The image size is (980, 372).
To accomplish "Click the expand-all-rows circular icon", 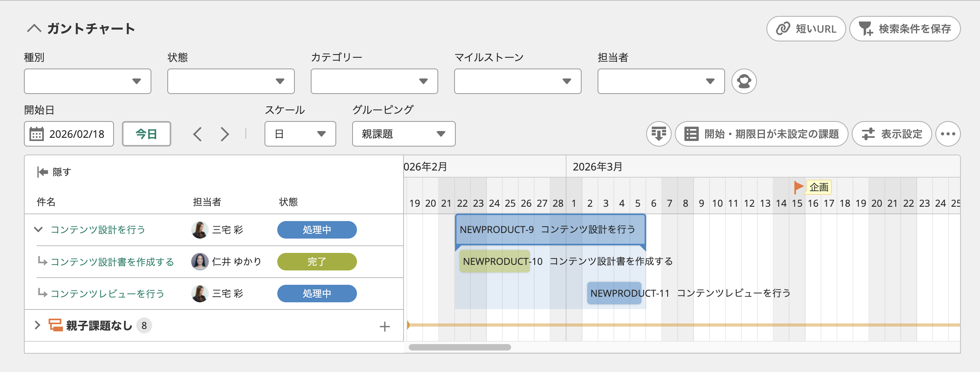I will [x=658, y=134].
